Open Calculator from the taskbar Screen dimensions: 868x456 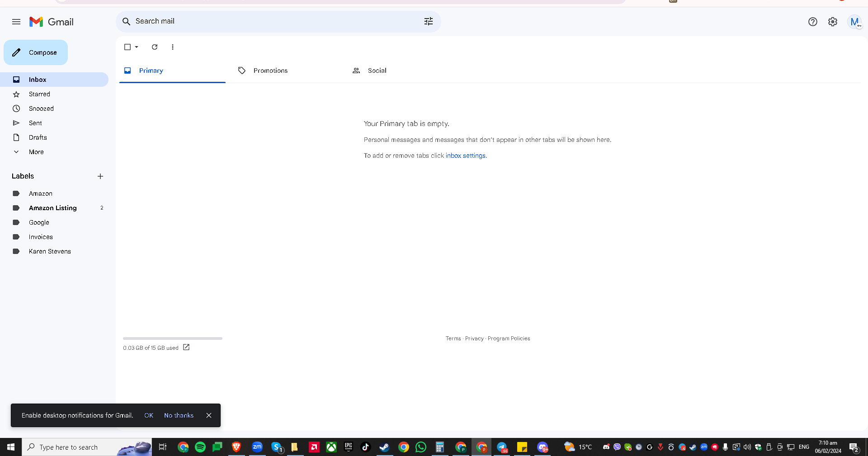(x=439, y=447)
